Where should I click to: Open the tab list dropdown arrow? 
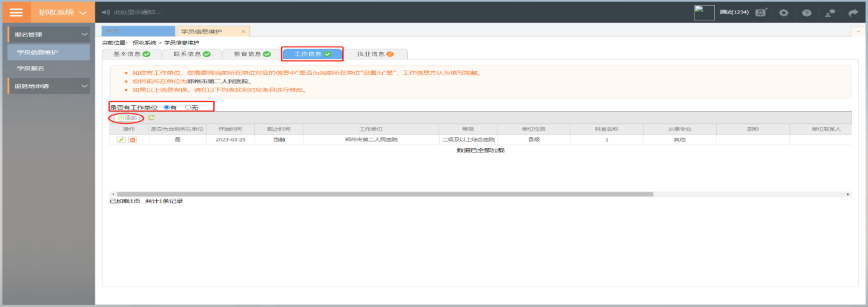click(858, 31)
